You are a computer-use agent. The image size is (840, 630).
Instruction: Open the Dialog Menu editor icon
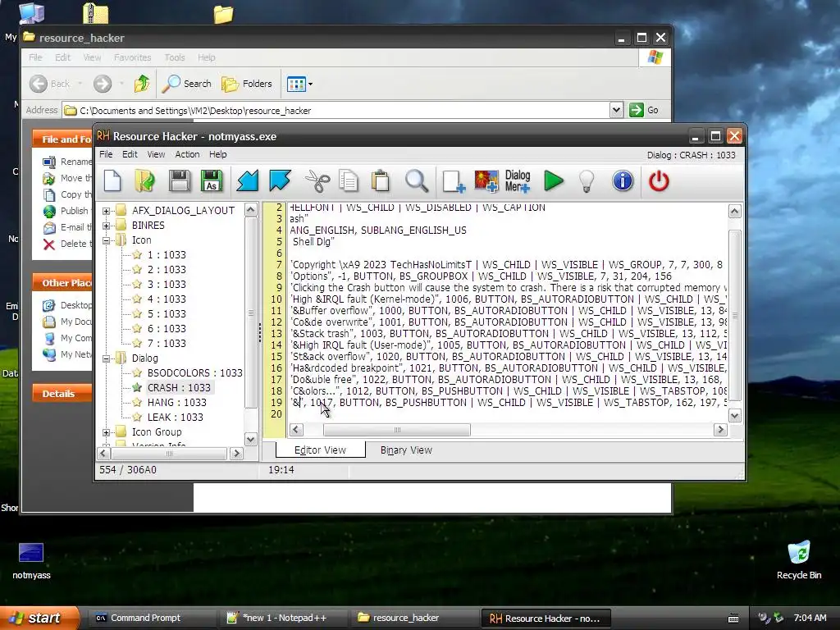(x=518, y=181)
